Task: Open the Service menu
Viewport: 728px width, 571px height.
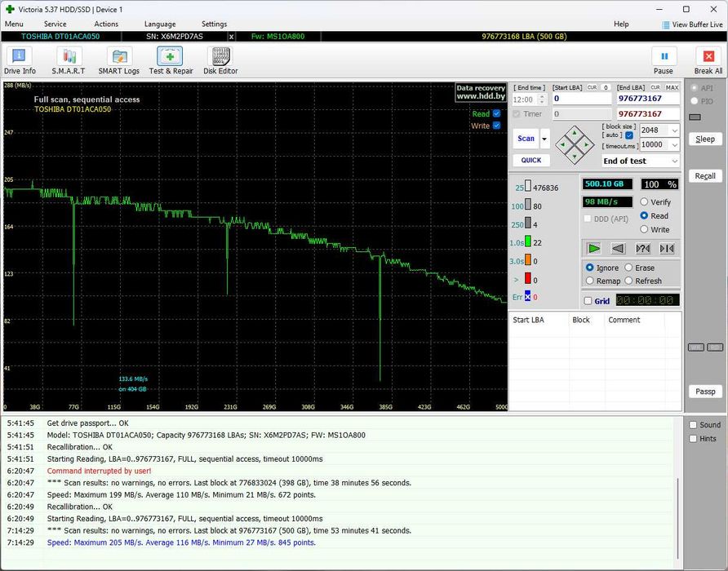Action: pos(55,24)
